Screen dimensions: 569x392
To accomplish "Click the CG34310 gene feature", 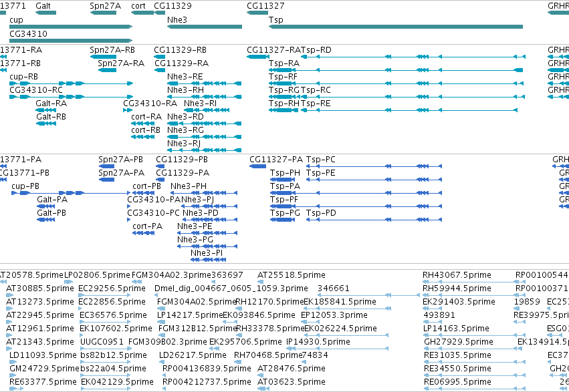I will [71, 41].
